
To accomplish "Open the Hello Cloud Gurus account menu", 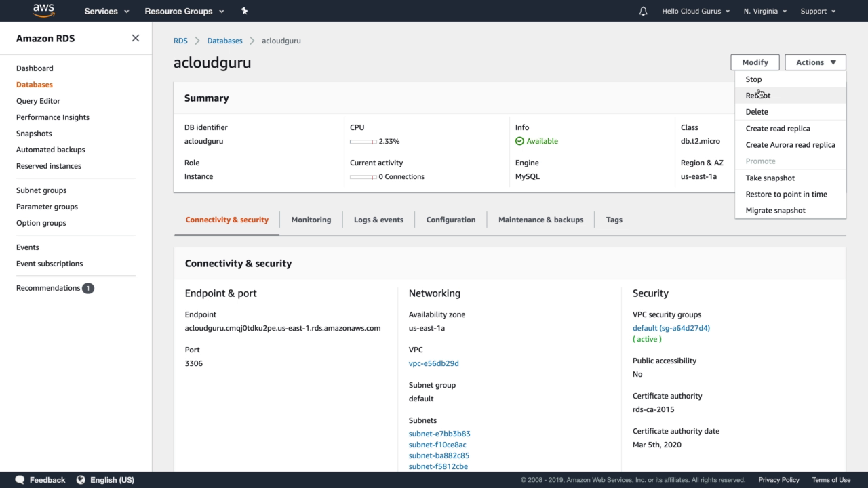I will pyautogui.click(x=696, y=11).
